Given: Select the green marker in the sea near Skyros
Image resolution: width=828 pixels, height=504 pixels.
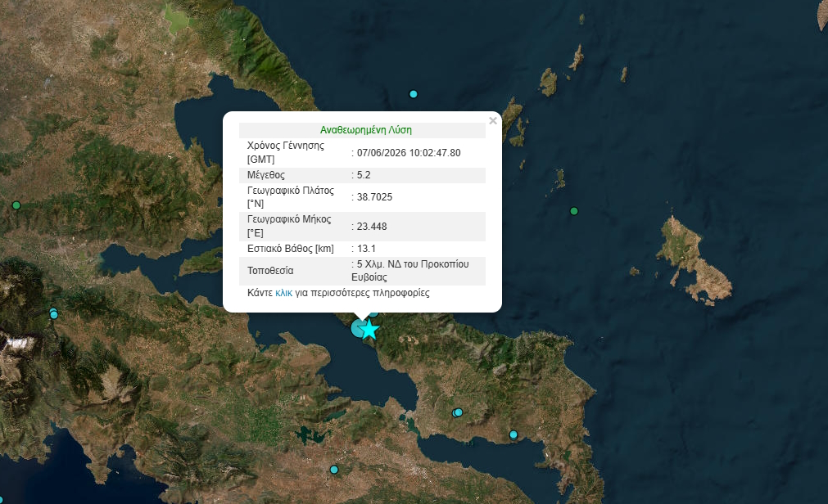Looking at the screenshot, I should point(574,211).
